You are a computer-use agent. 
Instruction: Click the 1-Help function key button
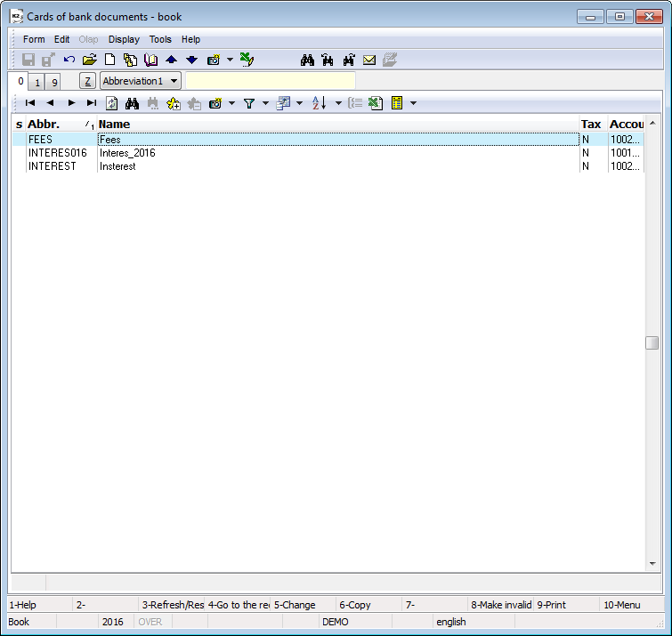tap(40, 605)
